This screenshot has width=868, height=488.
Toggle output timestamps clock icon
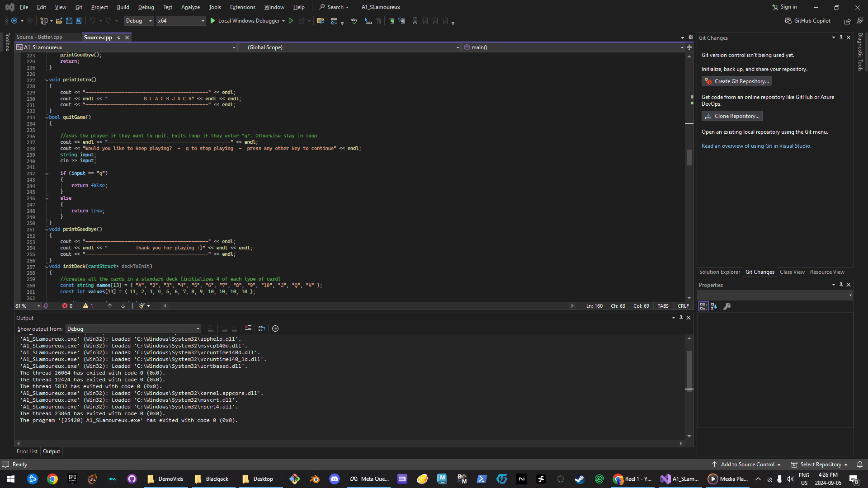point(275,328)
